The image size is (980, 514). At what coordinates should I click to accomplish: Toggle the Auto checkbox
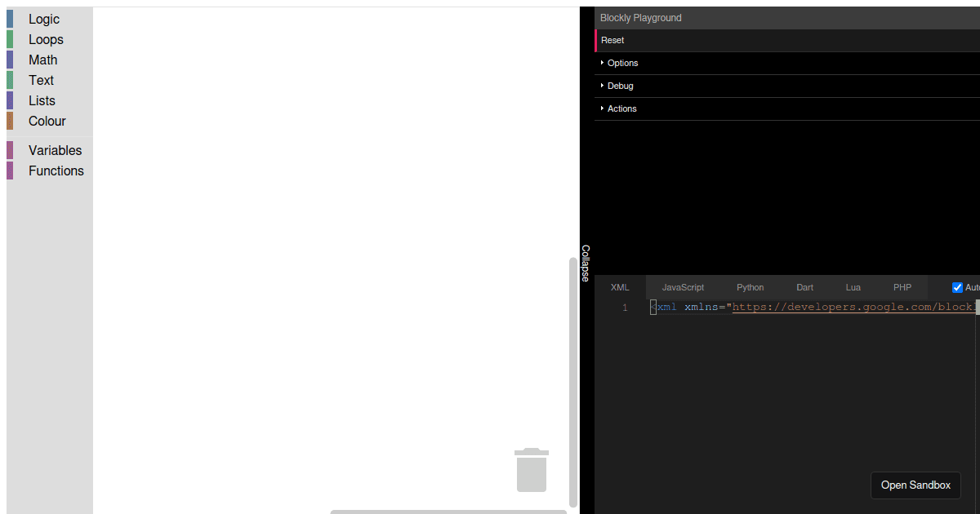[958, 287]
